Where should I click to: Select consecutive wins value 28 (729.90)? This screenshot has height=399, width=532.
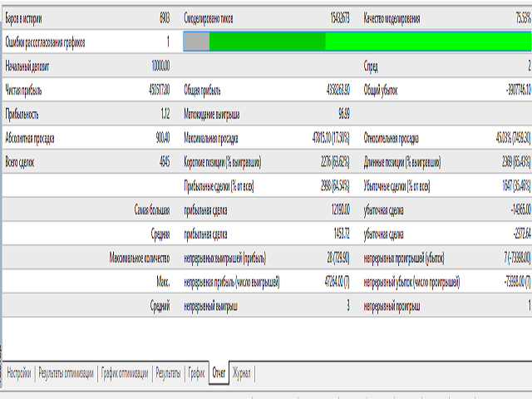pyautogui.click(x=338, y=259)
